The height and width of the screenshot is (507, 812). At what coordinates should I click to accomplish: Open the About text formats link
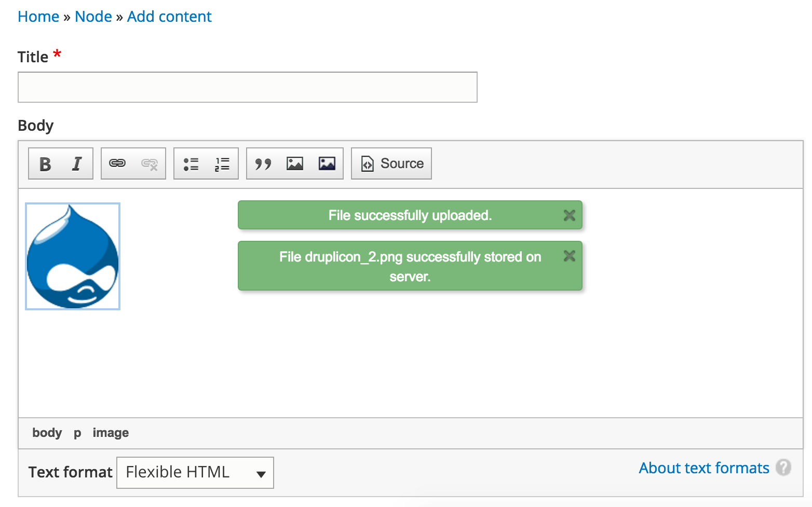[703, 468]
